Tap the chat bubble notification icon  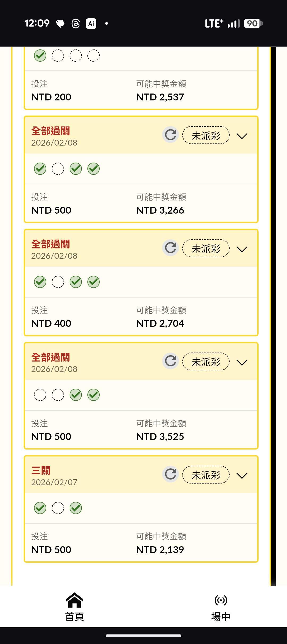tap(60, 24)
